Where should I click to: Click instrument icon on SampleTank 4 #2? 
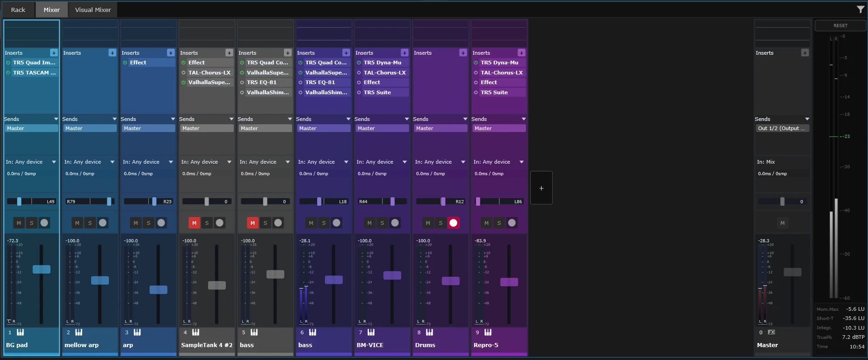coord(195,332)
